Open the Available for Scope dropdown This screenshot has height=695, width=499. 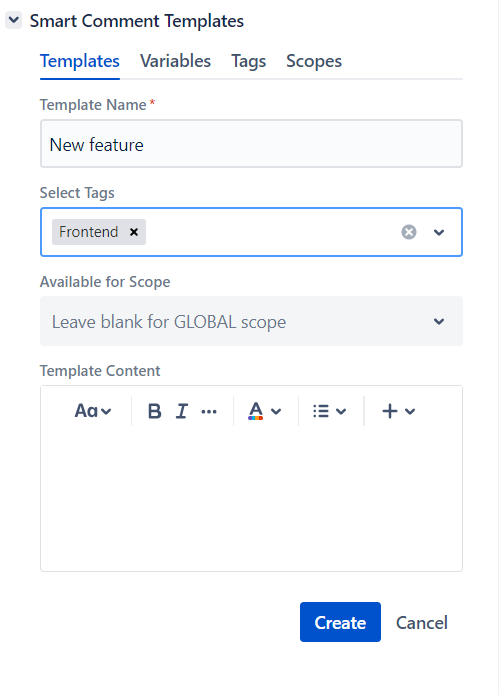(251, 321)
